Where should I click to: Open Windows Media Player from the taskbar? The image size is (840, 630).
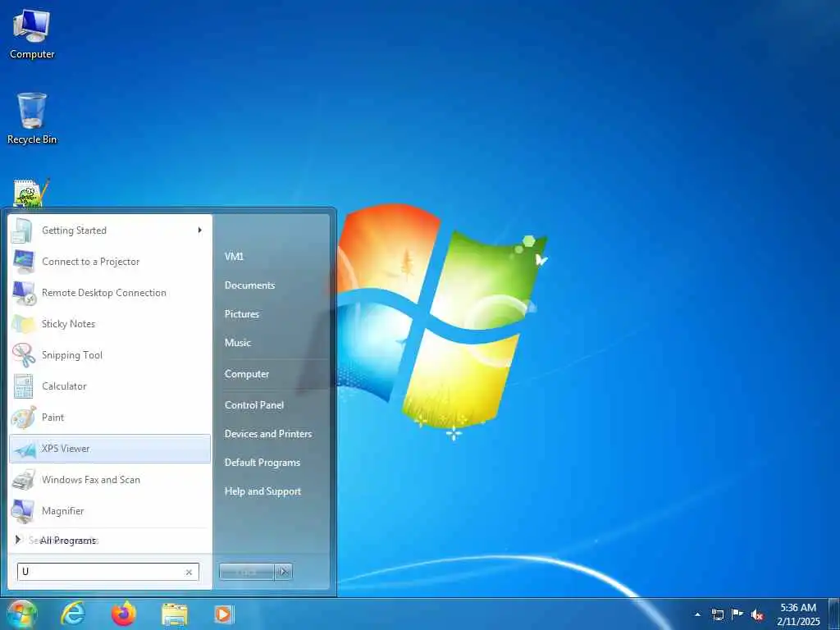point(223,614)
